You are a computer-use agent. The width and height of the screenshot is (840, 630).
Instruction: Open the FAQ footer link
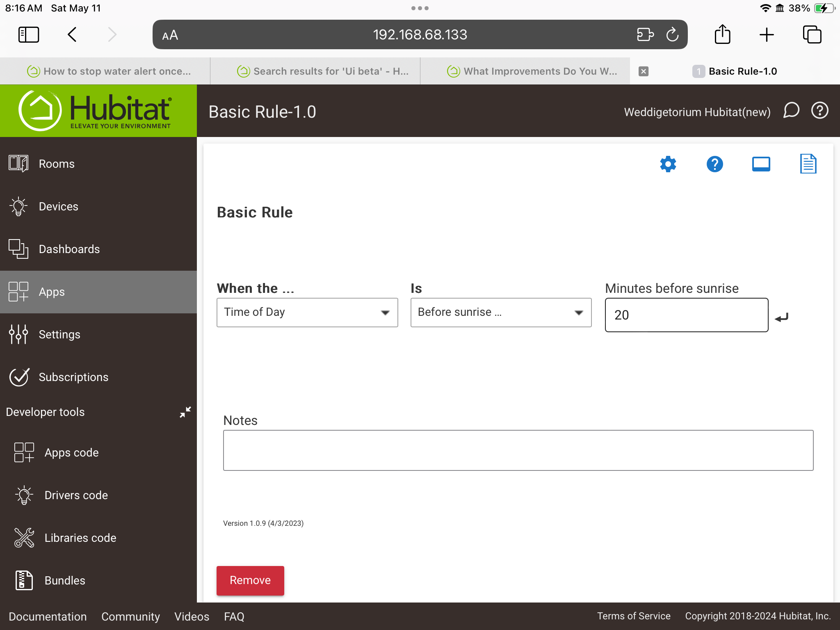click(234, 616)
